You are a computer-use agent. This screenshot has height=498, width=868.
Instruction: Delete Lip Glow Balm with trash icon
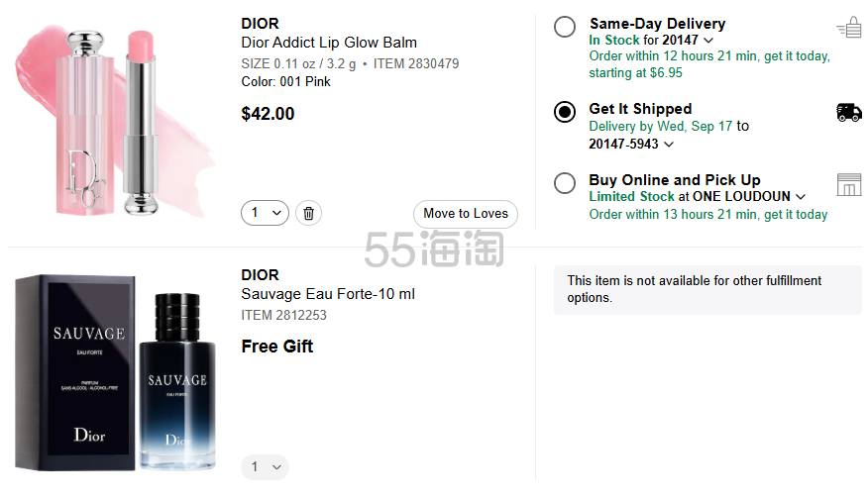[309, 213]
